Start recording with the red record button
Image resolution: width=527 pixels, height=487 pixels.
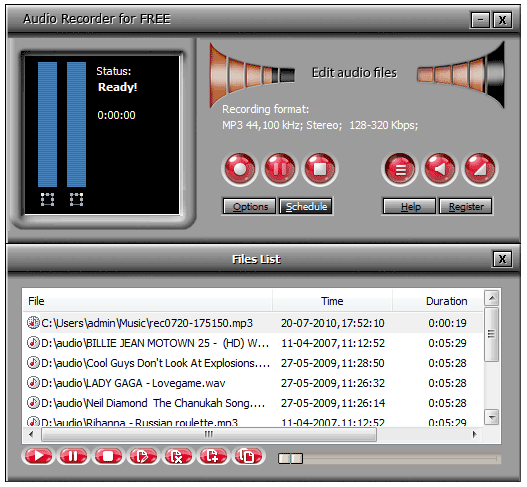[x=240, y=169]
